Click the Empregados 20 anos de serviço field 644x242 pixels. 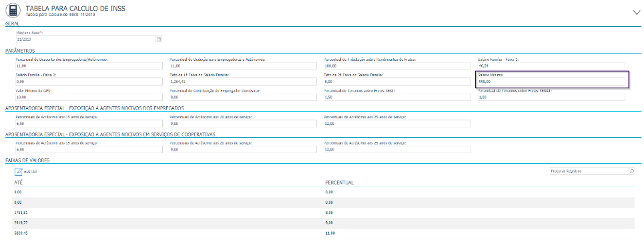(243, 124)
